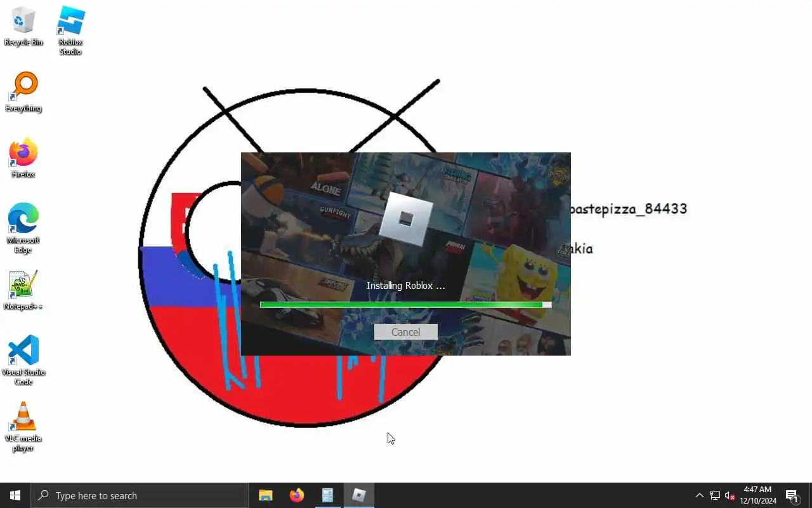
Task: Show hidden system tray icons
Action: (699, 495)
